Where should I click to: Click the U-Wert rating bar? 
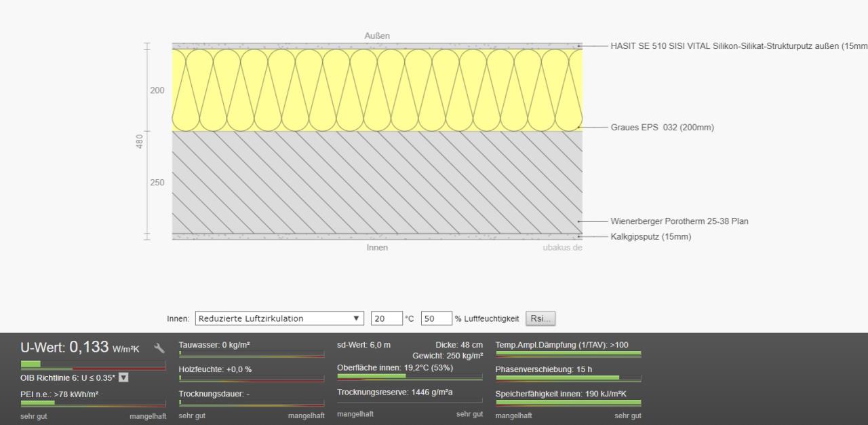pos(93,365)
